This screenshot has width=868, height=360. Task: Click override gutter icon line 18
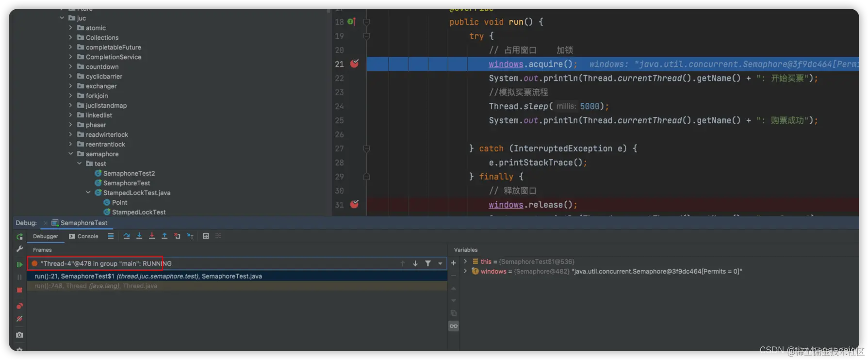[x=352, y=22]
